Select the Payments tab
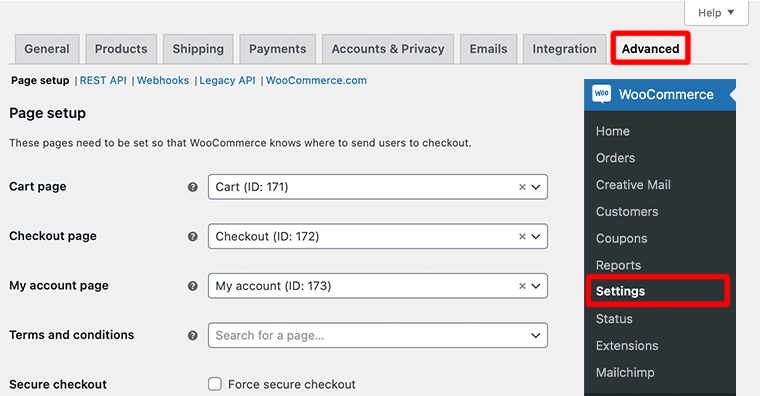The height and width of the screenshot is (396, 760). tap(278, 49)
